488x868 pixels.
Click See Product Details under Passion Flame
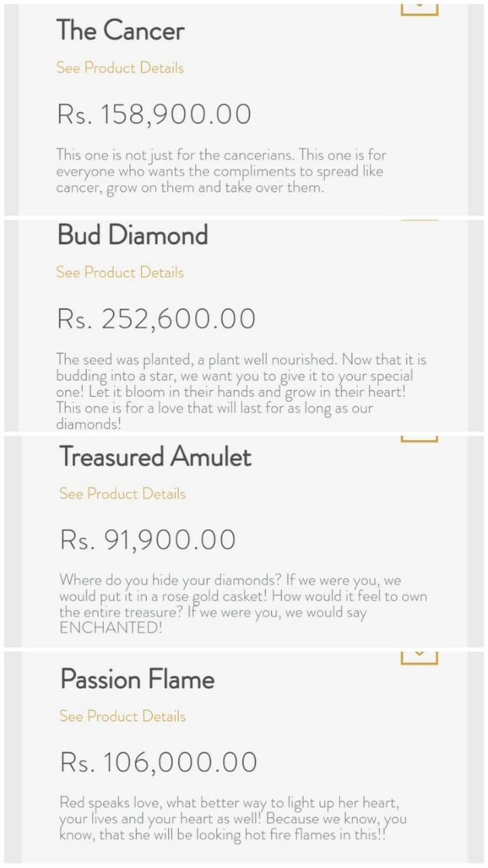click(123, 716)
